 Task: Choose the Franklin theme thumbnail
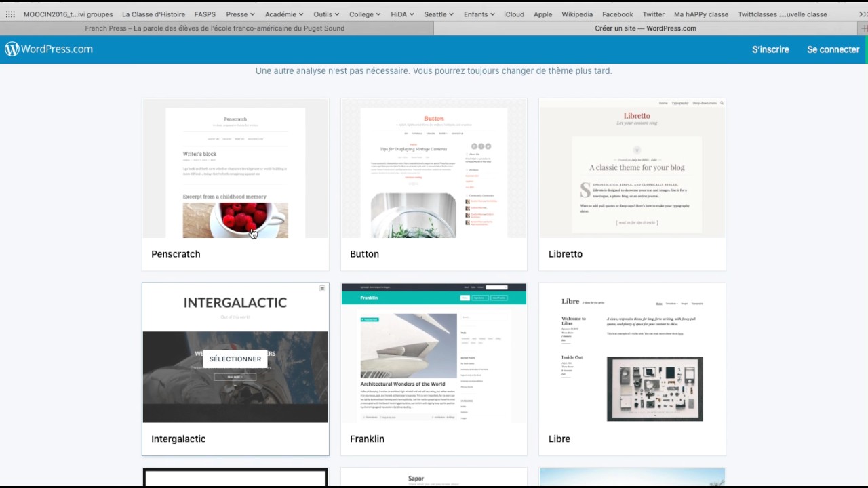(x=434, y=353)
